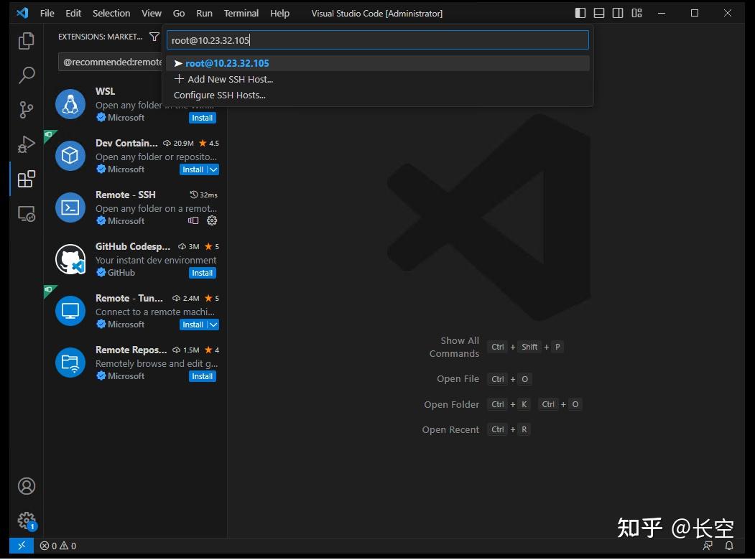Click the Manage gear on Remote - SSH
755x560 pixels.
click(211, 220)
